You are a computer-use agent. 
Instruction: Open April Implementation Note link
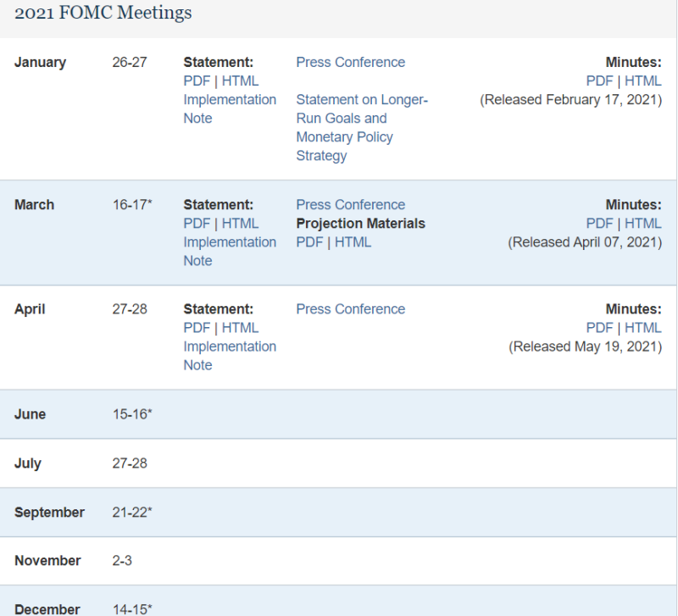(x=229, y=347)
